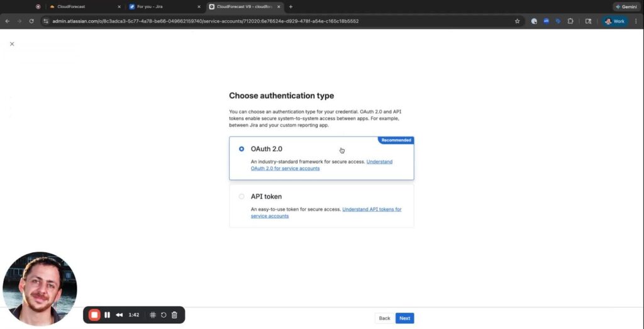The height and width of the screenshot is (329, 644).
Task: Click the Back button
Action: pos(384,318)
